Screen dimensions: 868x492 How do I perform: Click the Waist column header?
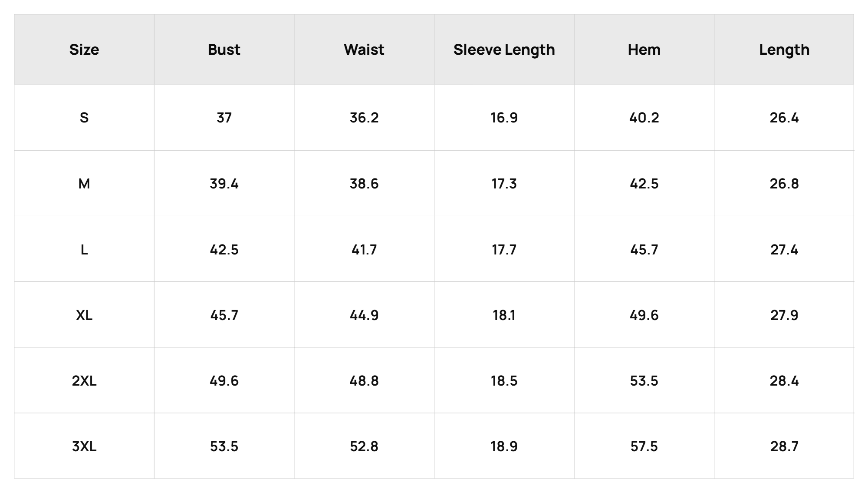point(364,50)
